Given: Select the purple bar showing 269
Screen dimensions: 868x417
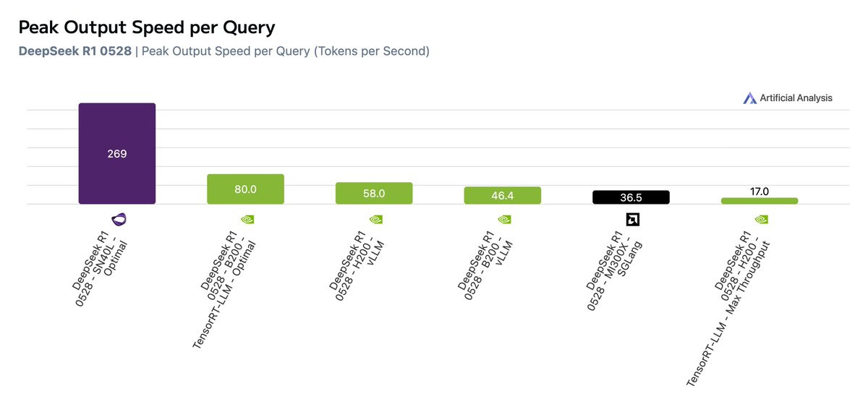Looking at the screenshot, I should 117,153.
